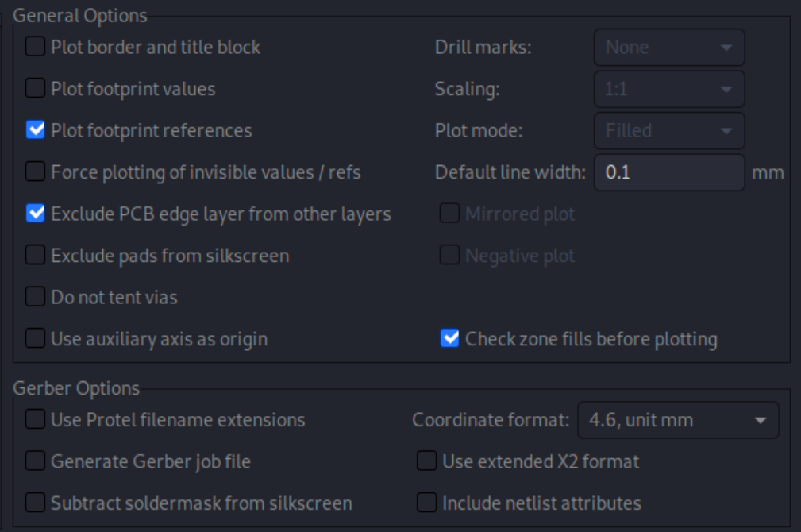Check Use auxiliary axis as origin

(35, 339)
